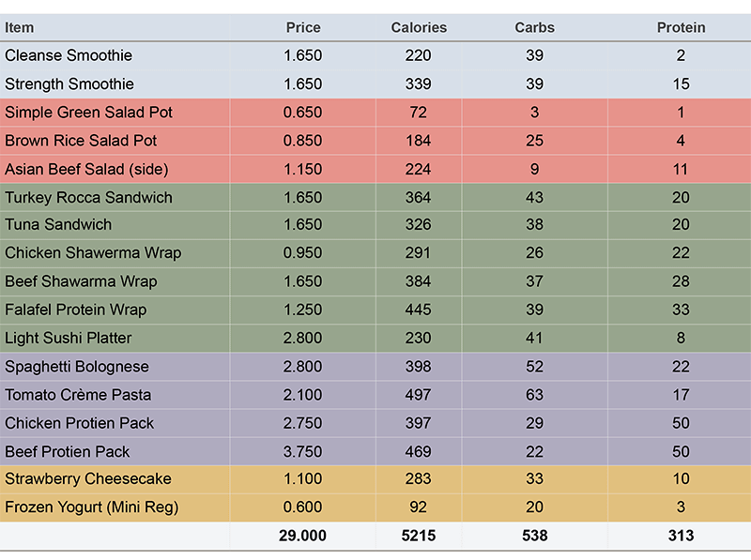Click the Price column header

click(x=302, y=28)
